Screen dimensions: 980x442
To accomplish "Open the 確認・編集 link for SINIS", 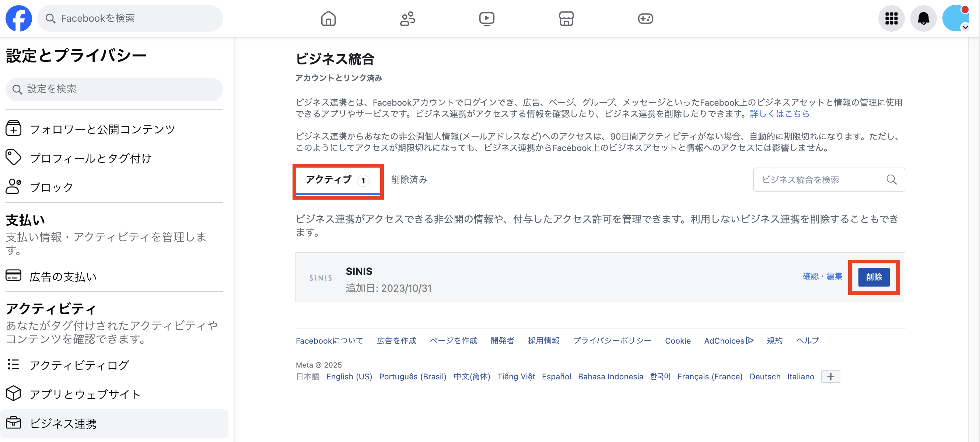I will 822,276.
